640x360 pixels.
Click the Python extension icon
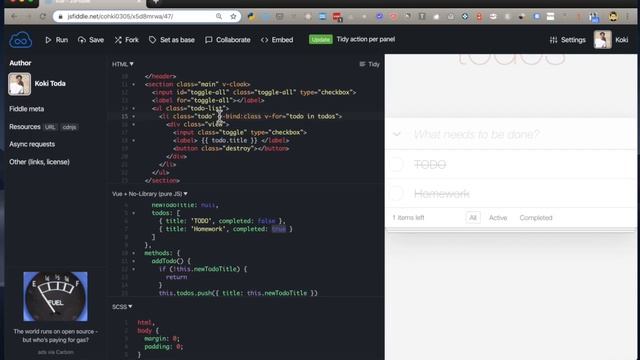click(x=251, y=16)
